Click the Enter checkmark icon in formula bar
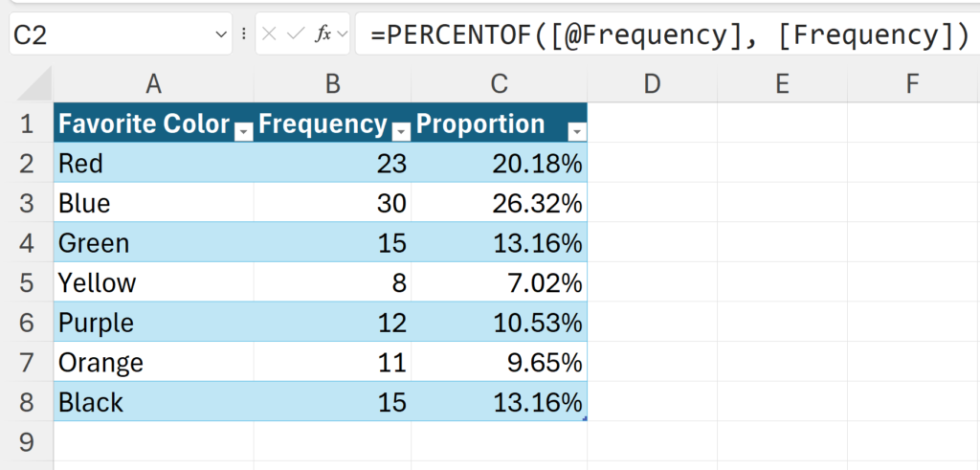 coord(296,34)
